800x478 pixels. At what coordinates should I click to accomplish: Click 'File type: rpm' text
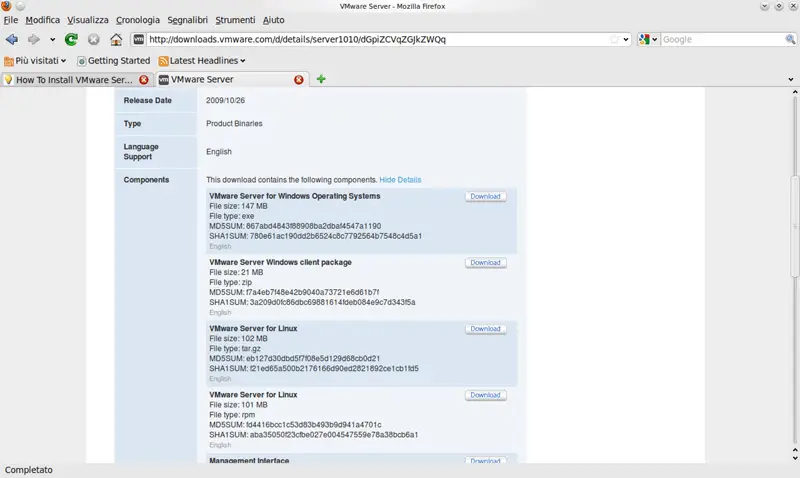[x=232, y=415]
